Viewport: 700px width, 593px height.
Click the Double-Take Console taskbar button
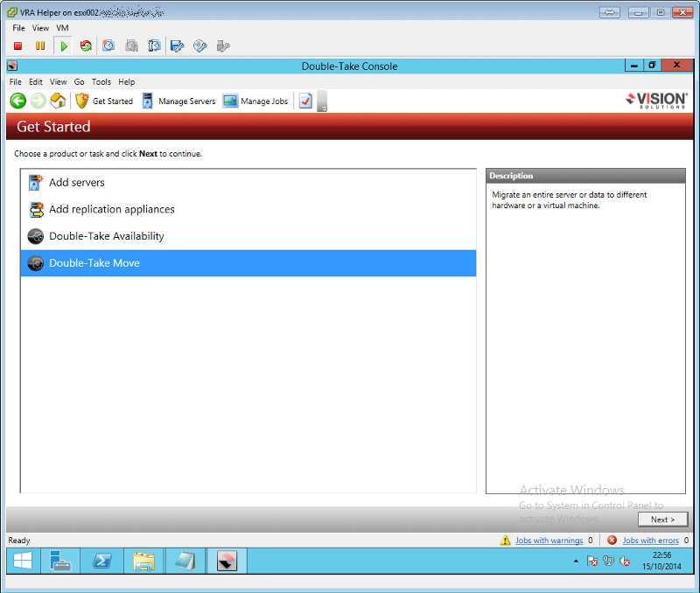[x=227, y=561]
